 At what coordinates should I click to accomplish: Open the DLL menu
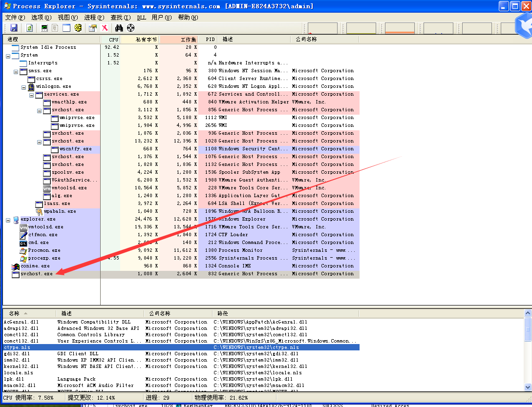141,18
